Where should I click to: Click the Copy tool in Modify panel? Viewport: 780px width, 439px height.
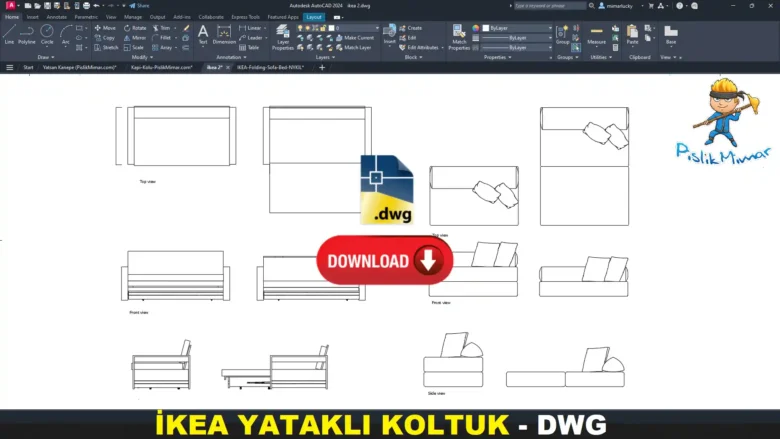click(x=104, y=38)
